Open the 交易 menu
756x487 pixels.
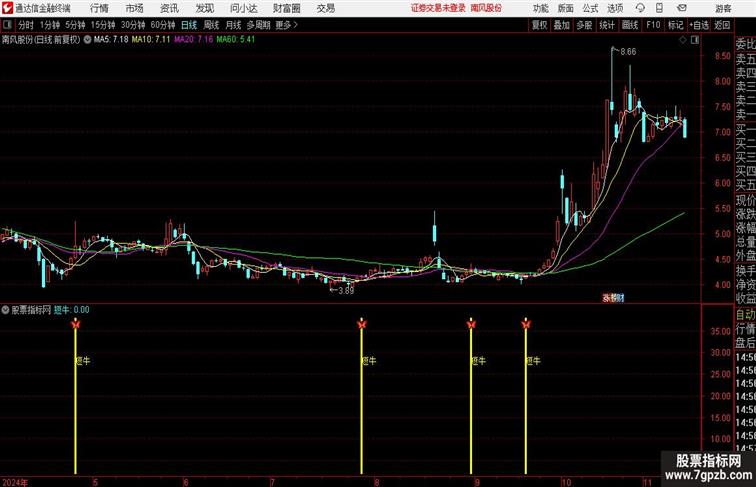click(326, 8)
